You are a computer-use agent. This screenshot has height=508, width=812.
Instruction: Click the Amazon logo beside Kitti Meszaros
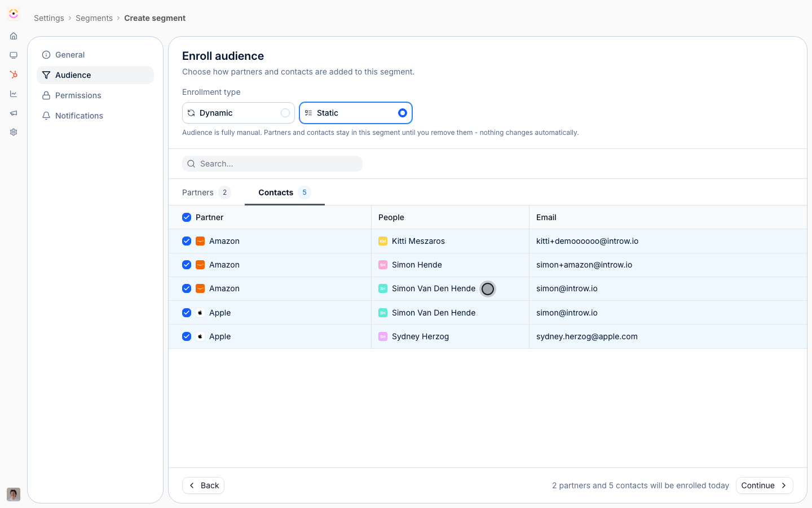200,241
